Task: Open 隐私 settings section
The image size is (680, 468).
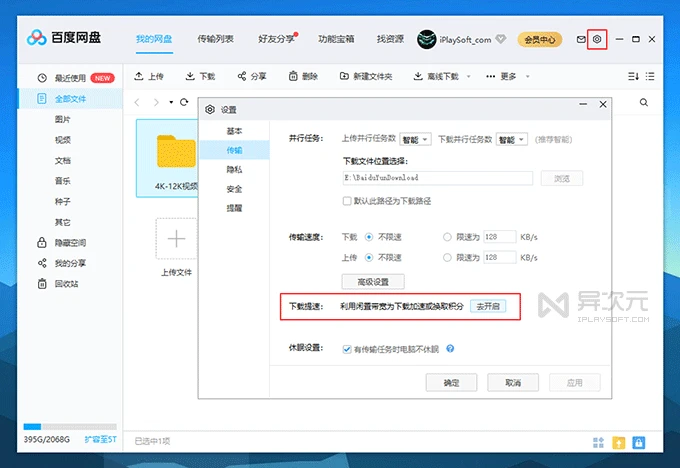Action: pos(234,170)
